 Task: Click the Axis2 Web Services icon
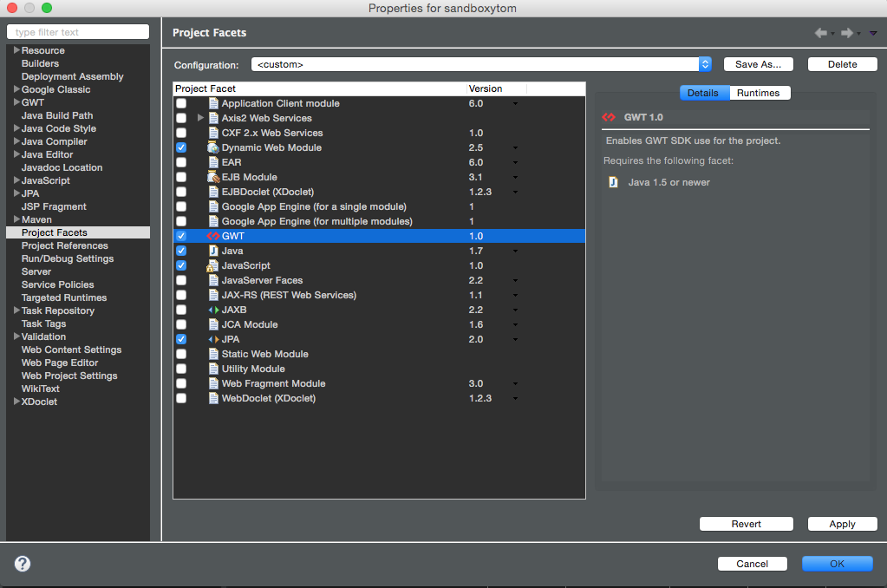coord(213,118)
